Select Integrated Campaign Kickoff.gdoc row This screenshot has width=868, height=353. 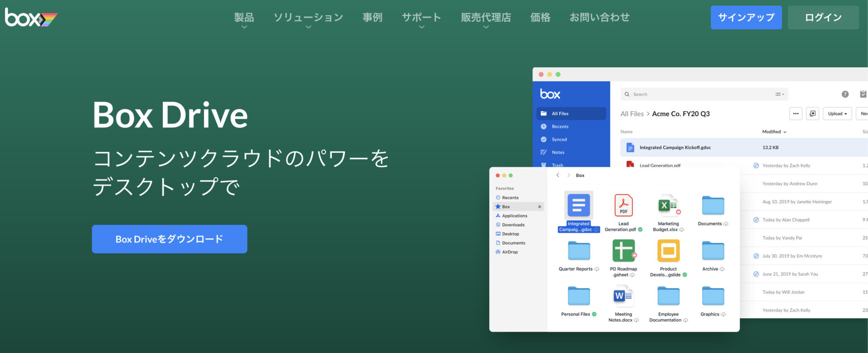(x=744, y=147)
